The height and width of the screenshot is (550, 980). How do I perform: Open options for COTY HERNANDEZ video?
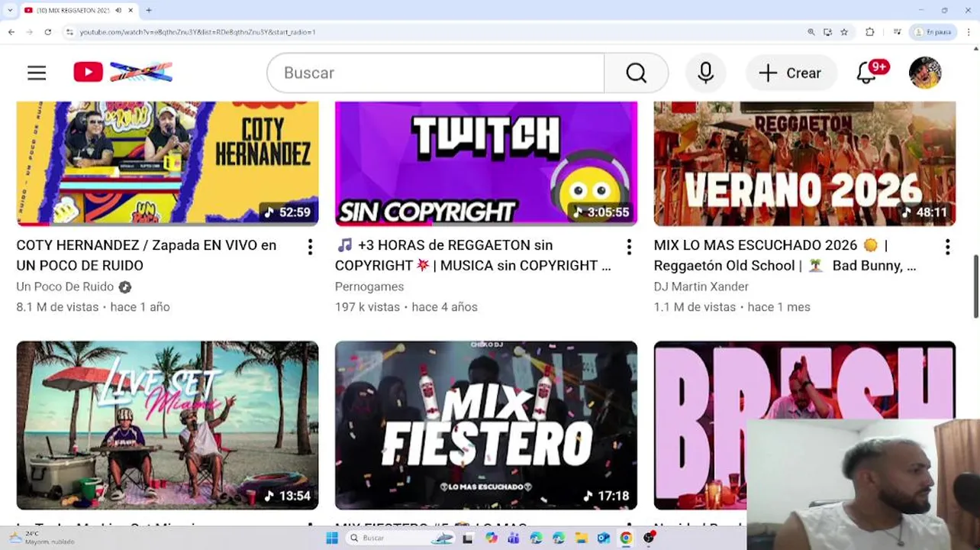pyautogui.click(x=310, y=247)
